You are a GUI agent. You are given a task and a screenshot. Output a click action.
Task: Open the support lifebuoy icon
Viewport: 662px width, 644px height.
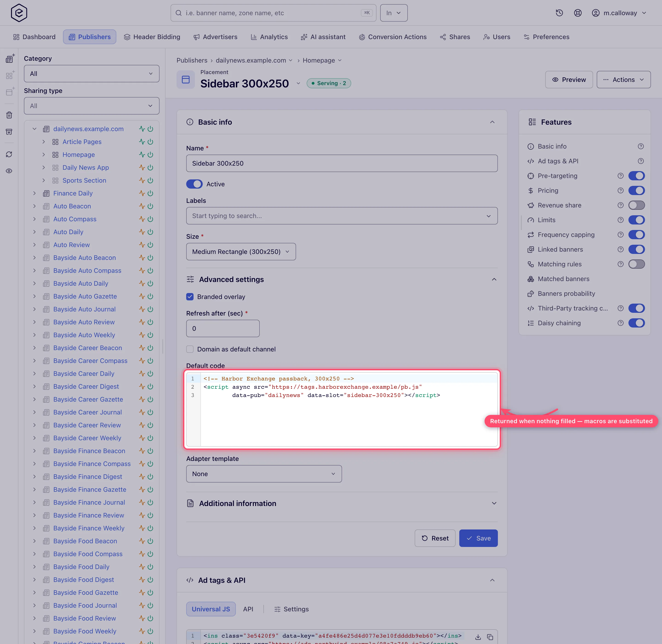[578, 13]
